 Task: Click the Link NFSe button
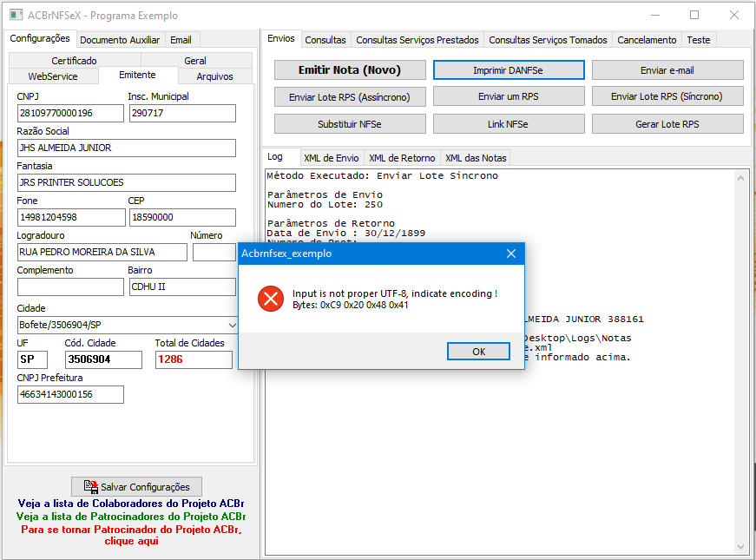pyautogui.click(x=508, y=124)
